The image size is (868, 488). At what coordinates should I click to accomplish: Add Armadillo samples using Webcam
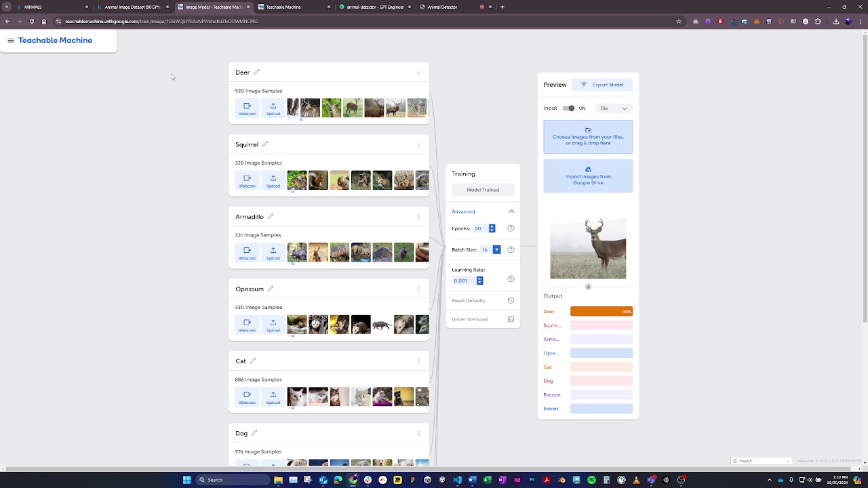coord(248,253)
